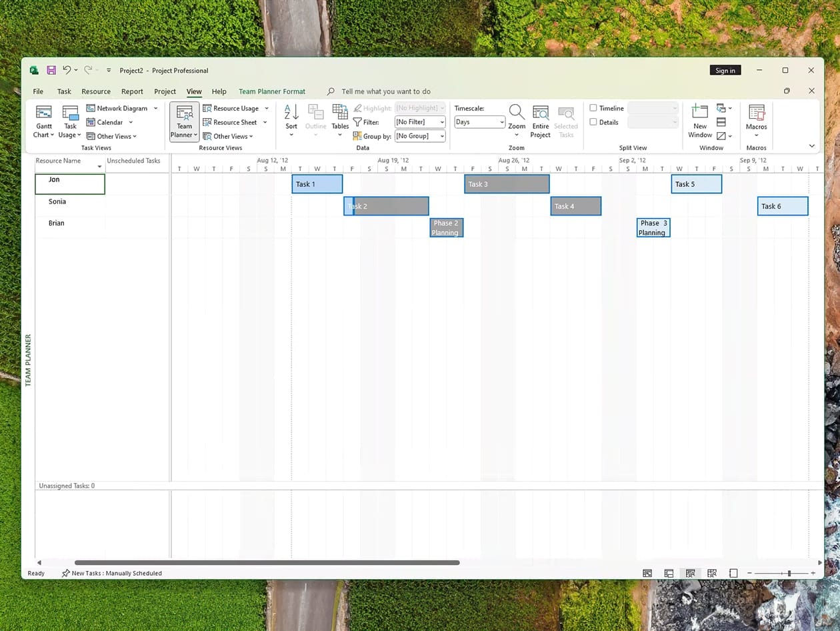Screen dimensions: 840x631
Task: Click the Gantt Chart view icon
Action: tap(44, 113)
